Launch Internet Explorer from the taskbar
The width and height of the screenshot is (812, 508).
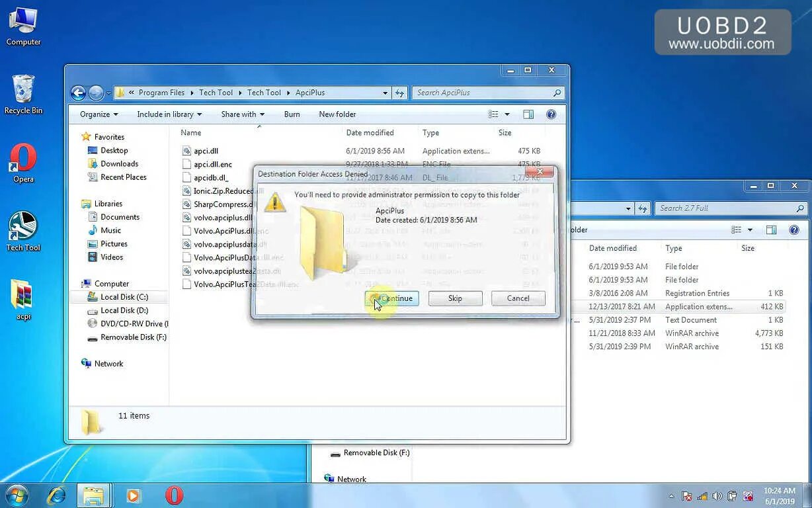pyautogui.click(x=57, y=495)
